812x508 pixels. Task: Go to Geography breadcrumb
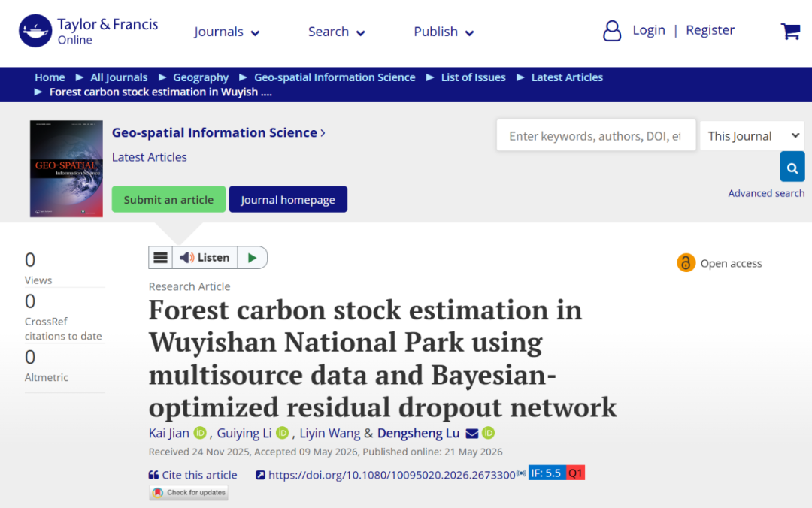[201, 77]
